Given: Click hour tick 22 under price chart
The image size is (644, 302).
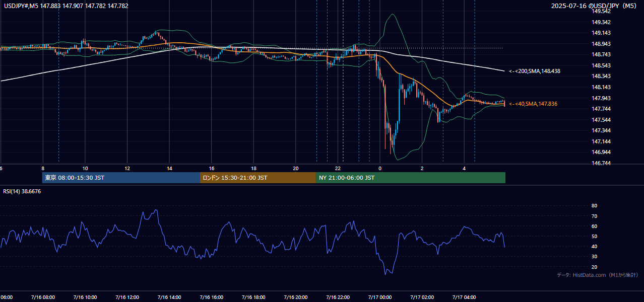Looking at the screenshot, I should click(338, 168).
